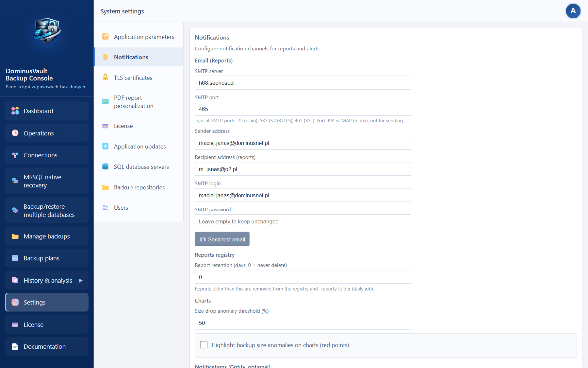Viewport: 588px width, 368px height.
Task: Click the PDF report personalization icon
Action: (x=105, y=102)
